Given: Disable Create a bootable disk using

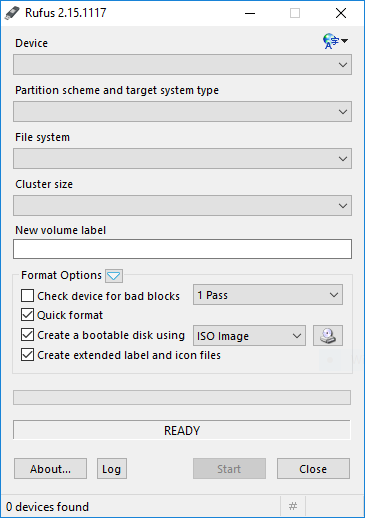Looking at the screenshot, I should [27, 335].
